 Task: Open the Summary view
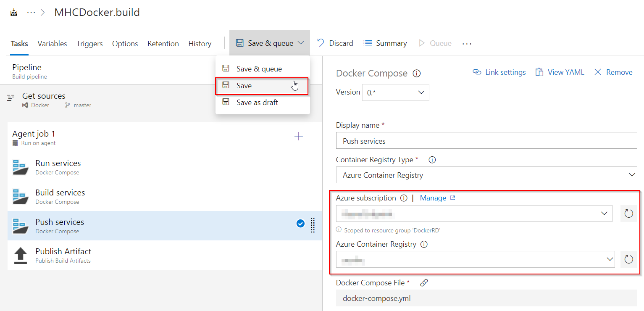click(x=385, y=43)
